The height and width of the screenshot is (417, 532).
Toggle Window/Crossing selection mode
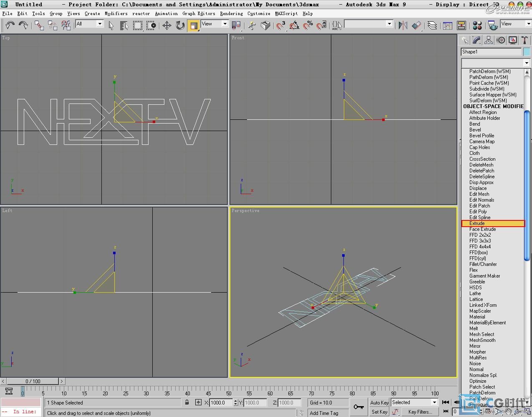tap(151, 25)
